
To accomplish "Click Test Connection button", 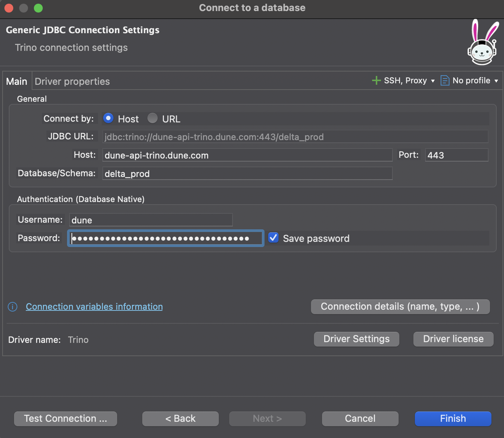I will click(66, 419).
